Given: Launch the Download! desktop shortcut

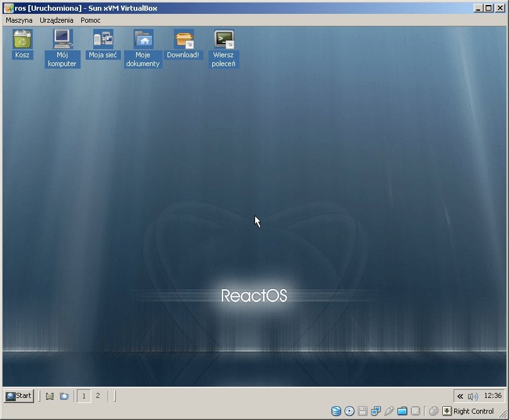Looking at the screenshot, I should pyautogui.click(x=183, y=39).
